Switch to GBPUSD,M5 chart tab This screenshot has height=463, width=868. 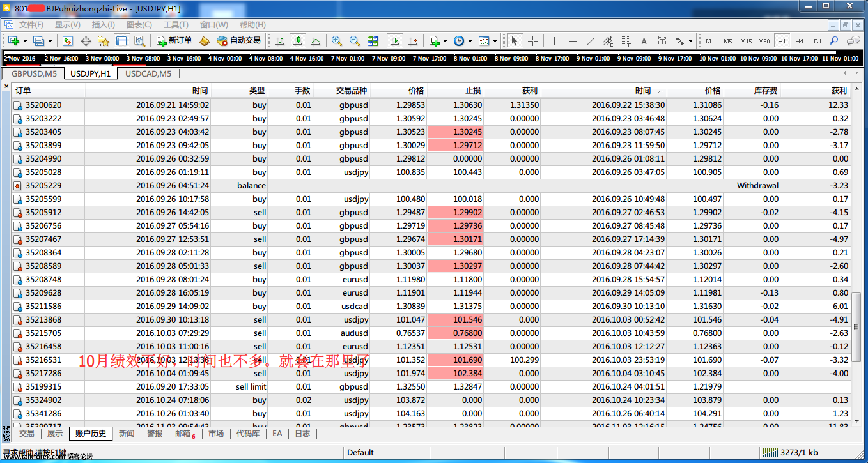(34, 73)
